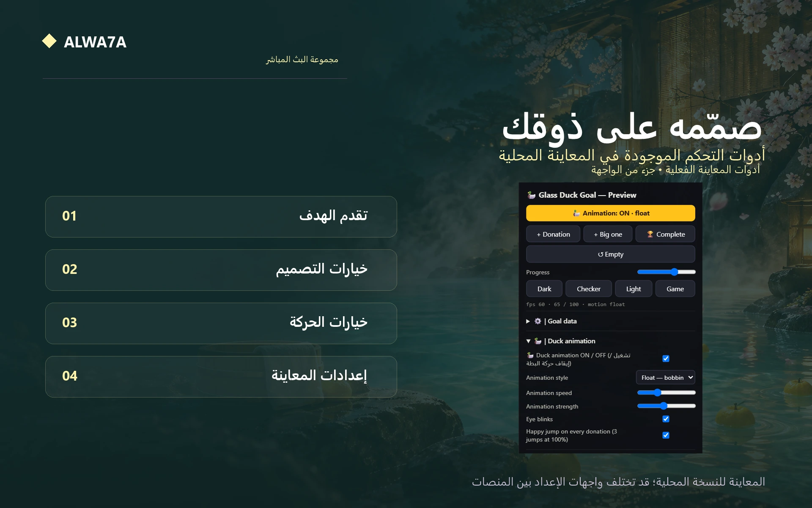Collapse the Duck animation section
Image resolution: width=812 pixels, height=508 pixels.
point(610,341)
